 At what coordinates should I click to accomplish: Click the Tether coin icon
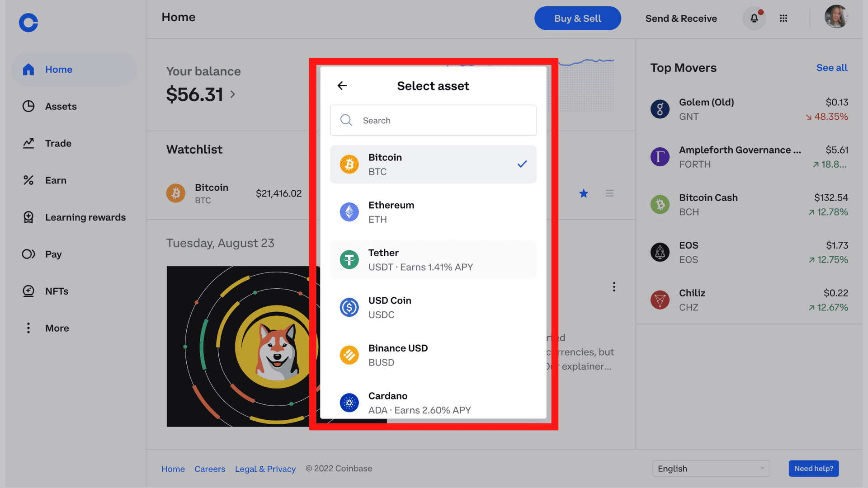pyautogui.click(x=349, y=260)
